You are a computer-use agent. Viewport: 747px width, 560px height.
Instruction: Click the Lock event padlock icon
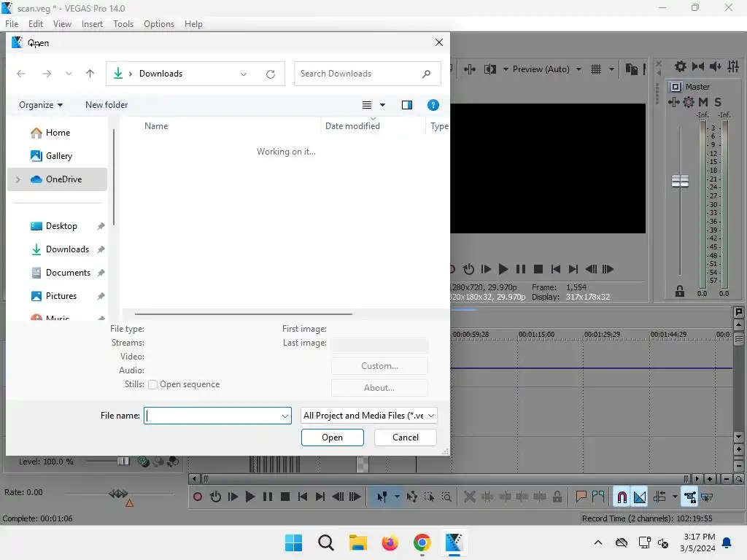pyautogui.click(x=557, y=497)
